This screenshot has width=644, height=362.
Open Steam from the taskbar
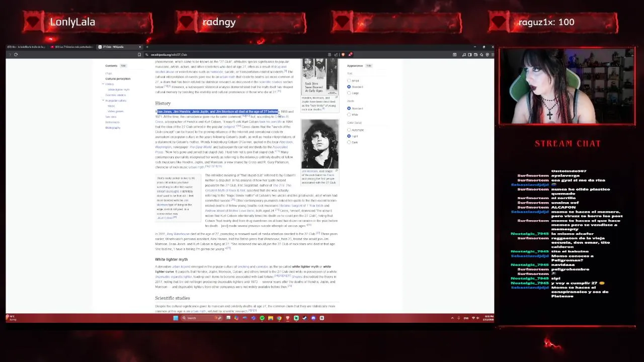click(305, 318)
